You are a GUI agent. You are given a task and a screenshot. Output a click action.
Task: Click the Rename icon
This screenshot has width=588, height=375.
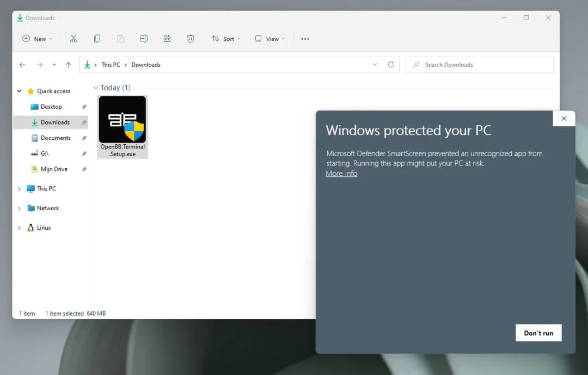coord(144,39)
